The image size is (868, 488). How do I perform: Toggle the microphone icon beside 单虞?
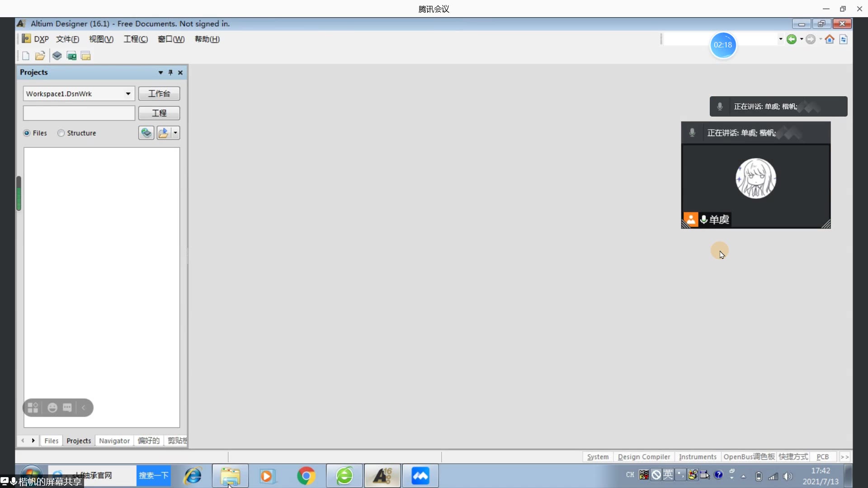[x=703, y=220]
